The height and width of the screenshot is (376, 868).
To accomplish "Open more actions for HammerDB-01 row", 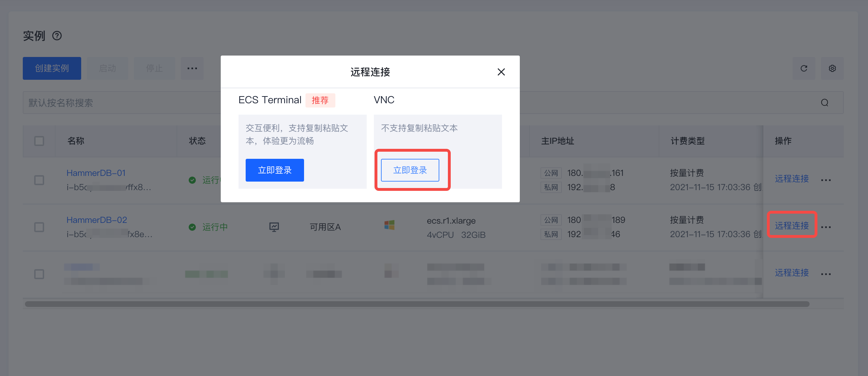I will [826, 180].
